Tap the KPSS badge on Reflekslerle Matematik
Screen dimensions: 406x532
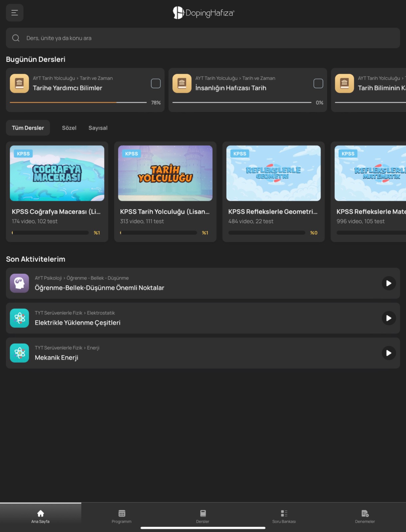point(348,154)
